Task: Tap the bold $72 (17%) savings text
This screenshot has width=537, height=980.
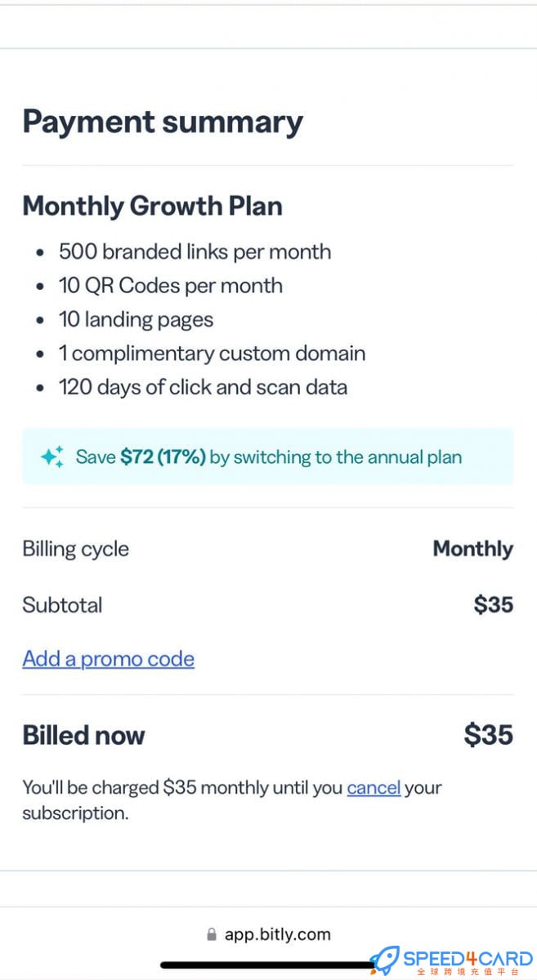Action: [163, 457]
